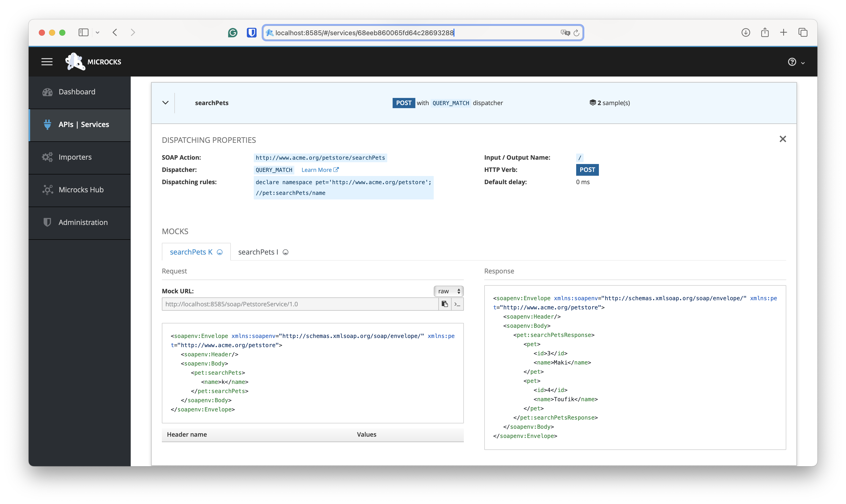846x504 pixels.
Task: Click the Bitwarden extension icon
Action: pos(251,33)
